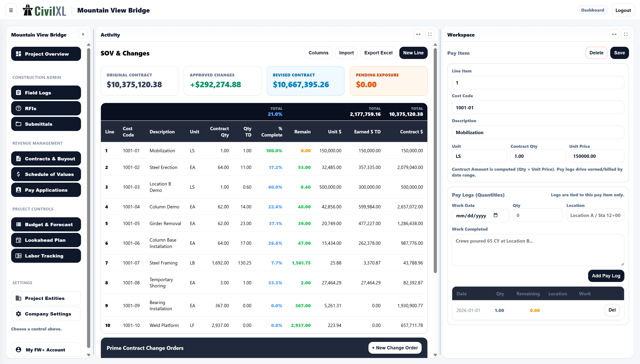This screenshot has width=640, height=364.
Task: Click New Line button
Action: pyautogui.click(x=413, y=53)
